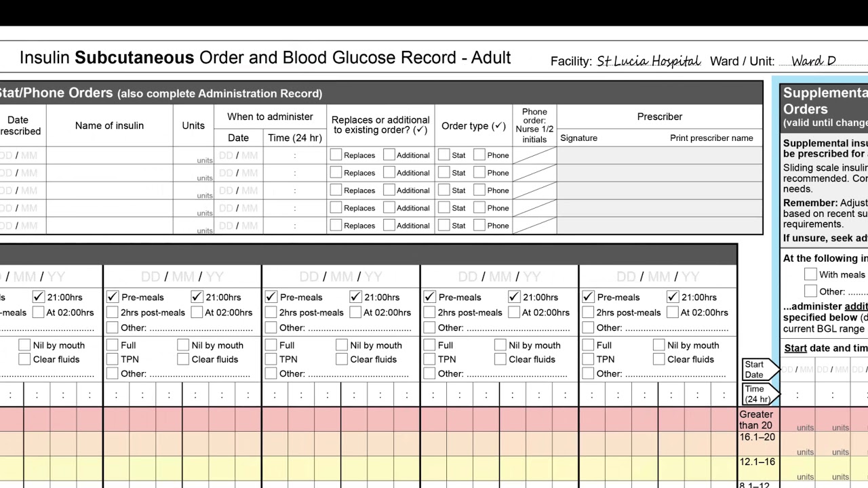Tick Phone checkbox in the top Stat/Phone order row
Viewport: 868px width, 488px height.
tap(479, 155)
